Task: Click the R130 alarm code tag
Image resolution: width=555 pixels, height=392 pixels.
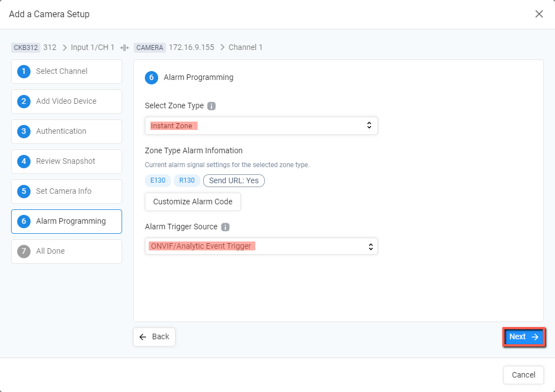Action: click(x=187, y=180)
